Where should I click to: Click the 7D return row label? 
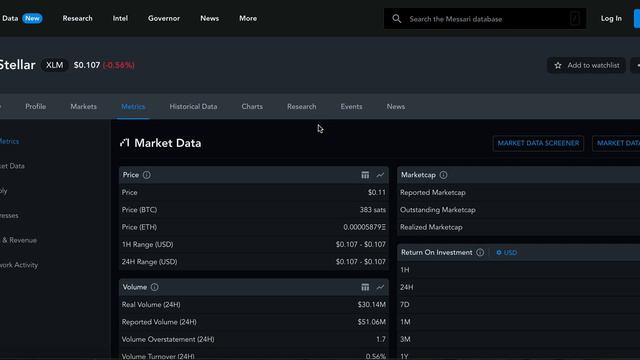pyautogui.click(x=404, y=304)
